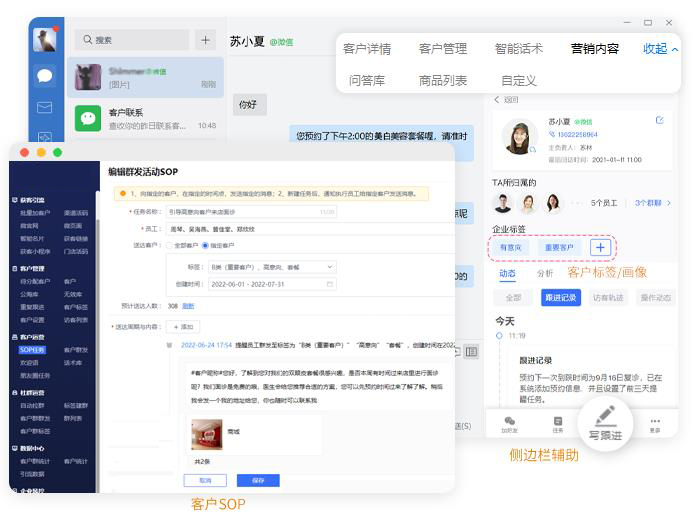This screenshot has height=521, width=693.
Task: Click the 刷新 link next to 308
Action: click(188, 306)
